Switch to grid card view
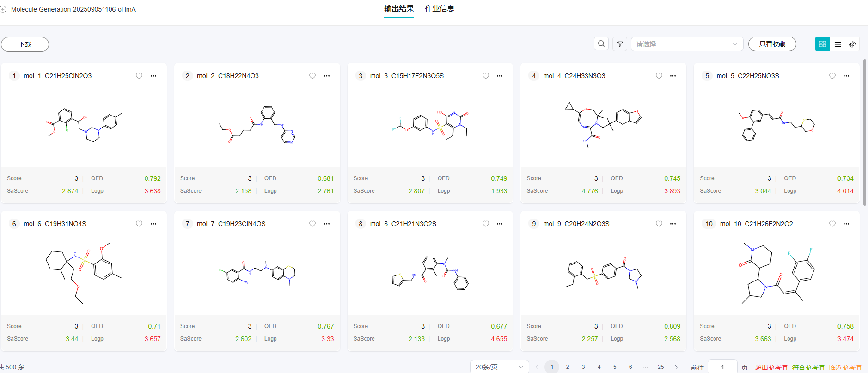Viewport: 868px width, 373px height. pos(823,44)
